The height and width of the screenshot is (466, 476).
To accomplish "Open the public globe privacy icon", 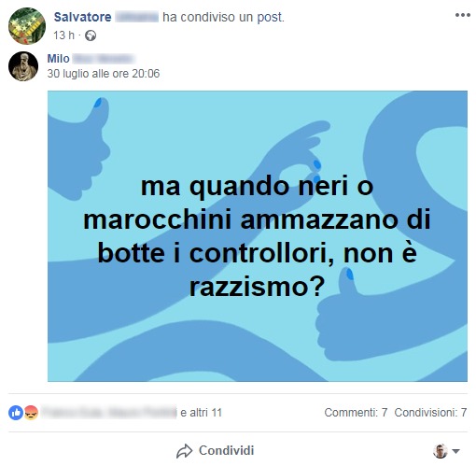I will click(x=91, y=35).
